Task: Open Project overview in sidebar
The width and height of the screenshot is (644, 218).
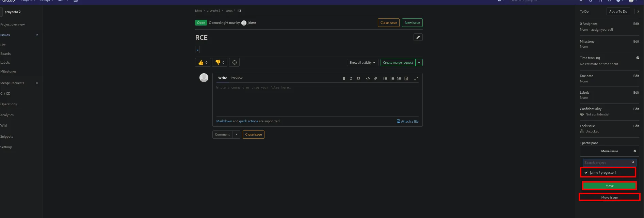Action: click(13, 25)
